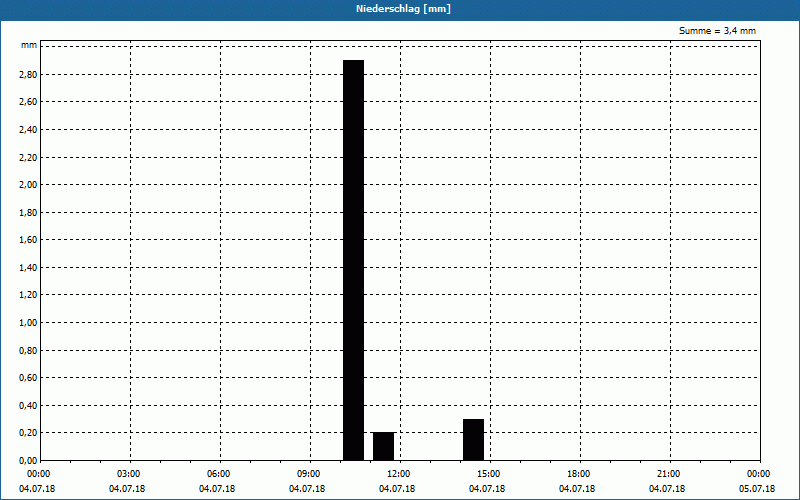Viewport: 800px width, 500px height.
Task: Click the 12:00 time label
Action: click(399, 474)
